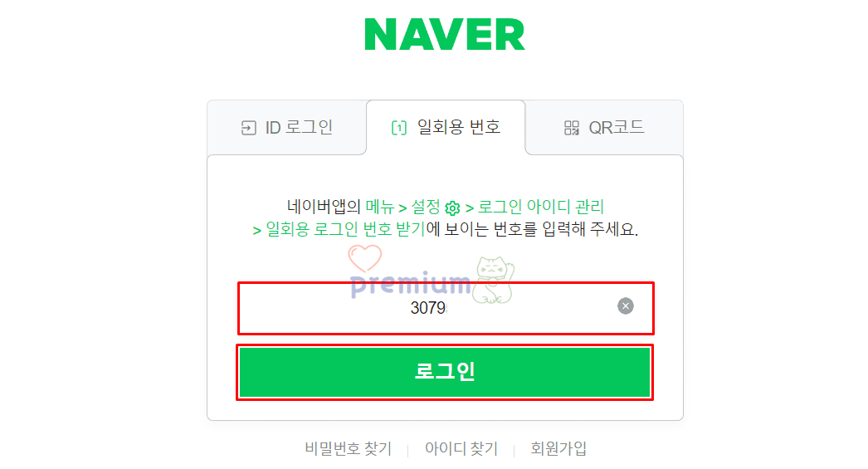The height and width of the screenshot is (469, 868).
Task: Clear the number field with the X icon
Action: (x=626, y=306)
